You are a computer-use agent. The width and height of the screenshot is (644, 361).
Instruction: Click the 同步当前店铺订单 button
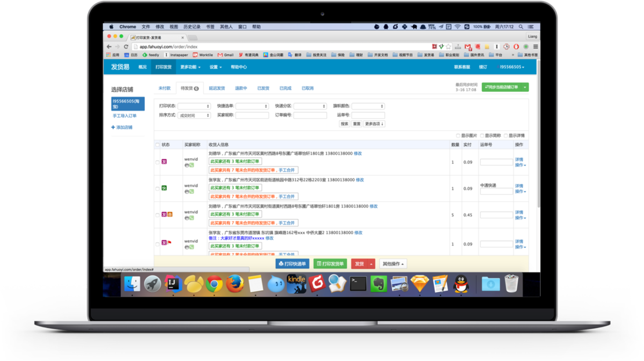[502, 87]
